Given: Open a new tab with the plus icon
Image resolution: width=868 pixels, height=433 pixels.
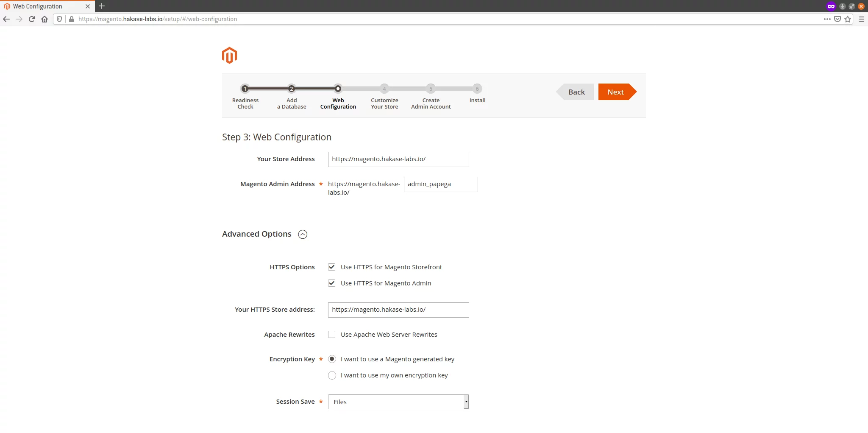Looking at the screenshot, I should click(102, 6).
